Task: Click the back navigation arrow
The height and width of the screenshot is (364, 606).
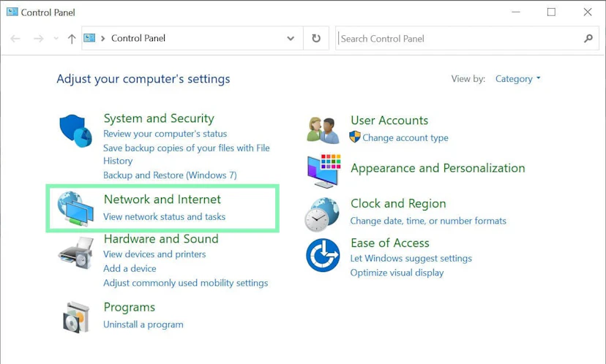Action: pos(15,38)
